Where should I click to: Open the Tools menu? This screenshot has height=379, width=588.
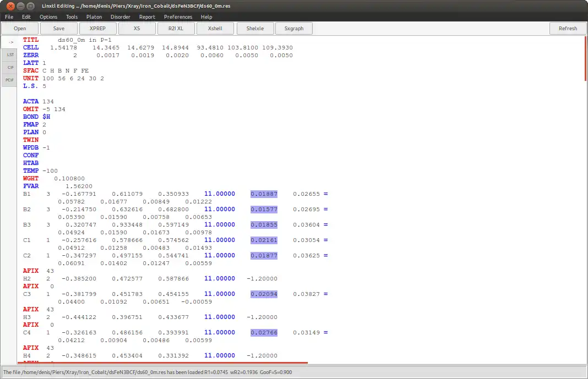click(x=72, y=17)
